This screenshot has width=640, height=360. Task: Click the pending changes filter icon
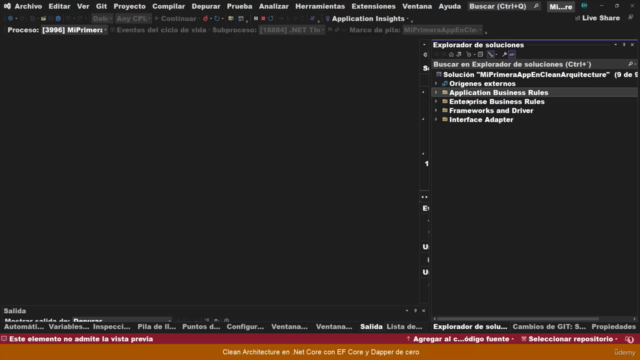[x=469, y=54]
